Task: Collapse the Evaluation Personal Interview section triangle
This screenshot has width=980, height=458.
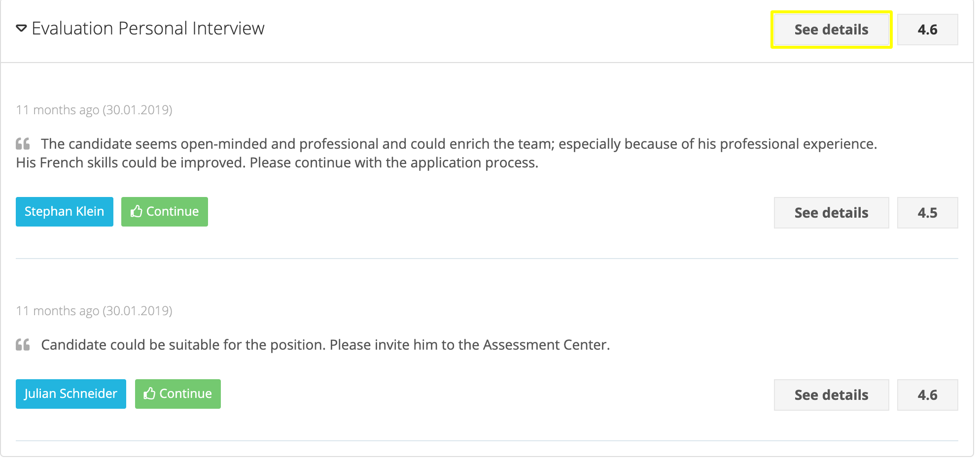Action: tap(21, 29)
